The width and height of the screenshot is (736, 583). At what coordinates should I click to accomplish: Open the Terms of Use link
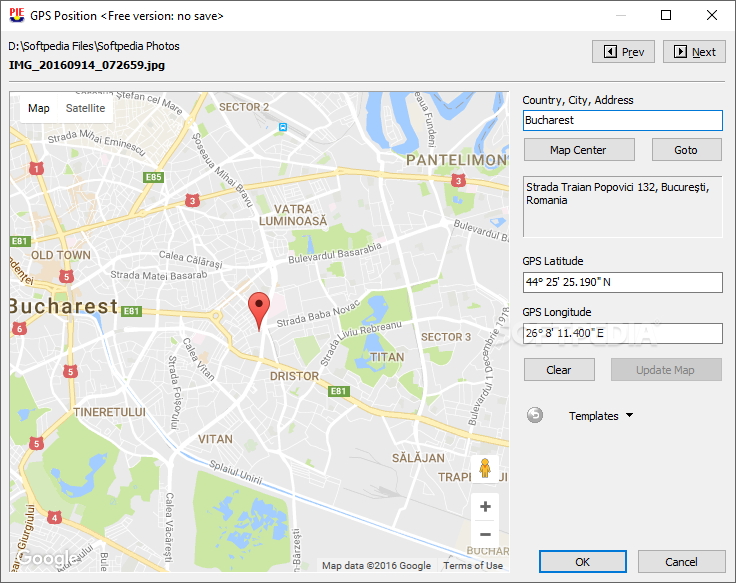coord(473,566)
